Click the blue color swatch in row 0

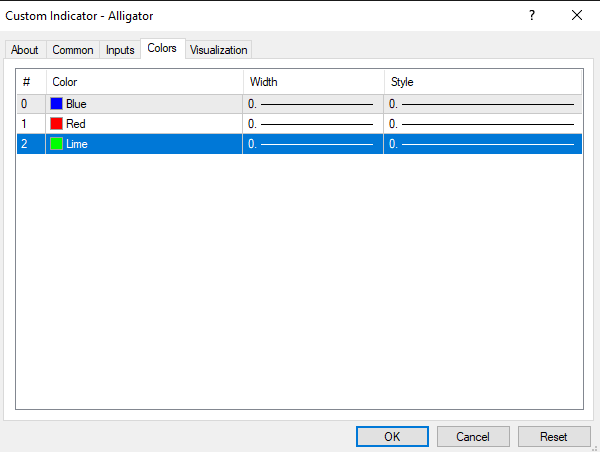[57, 104]
